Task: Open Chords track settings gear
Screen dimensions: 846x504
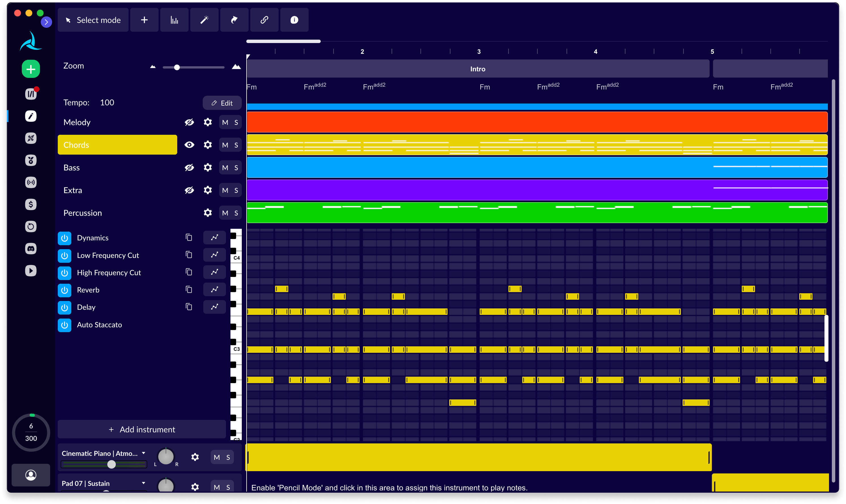Action: pyautogui.click(x=208, y=145)
